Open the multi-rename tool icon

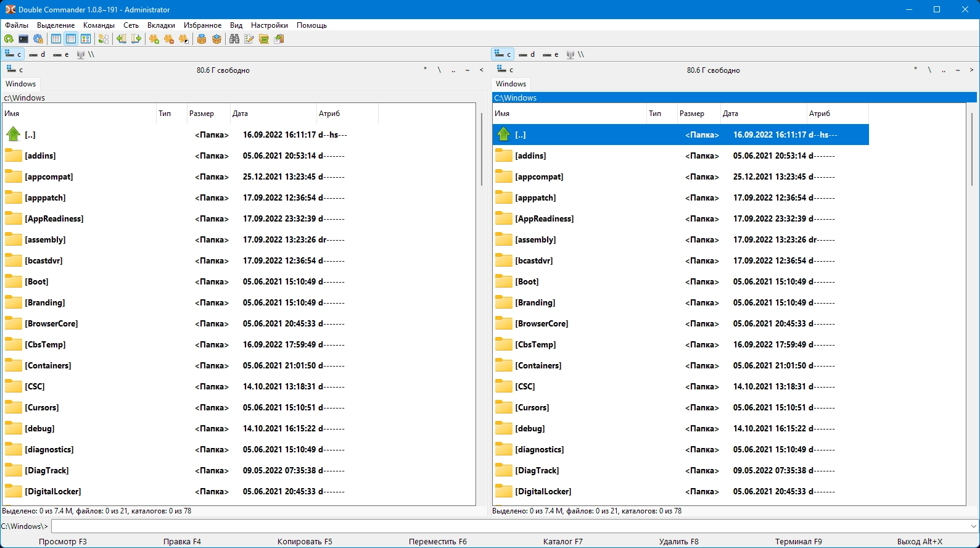[x=249, y=39]
